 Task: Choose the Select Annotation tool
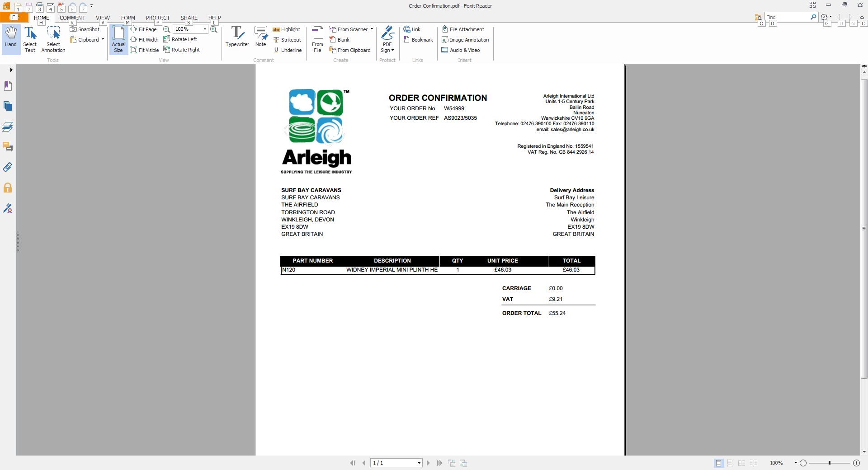click(x=53, y=40)
